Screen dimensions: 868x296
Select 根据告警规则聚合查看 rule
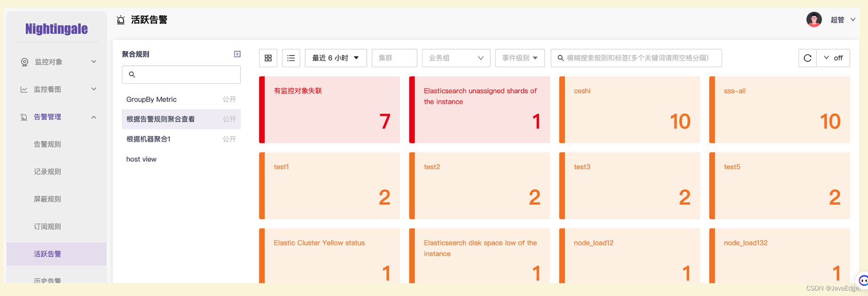[181, 119]
